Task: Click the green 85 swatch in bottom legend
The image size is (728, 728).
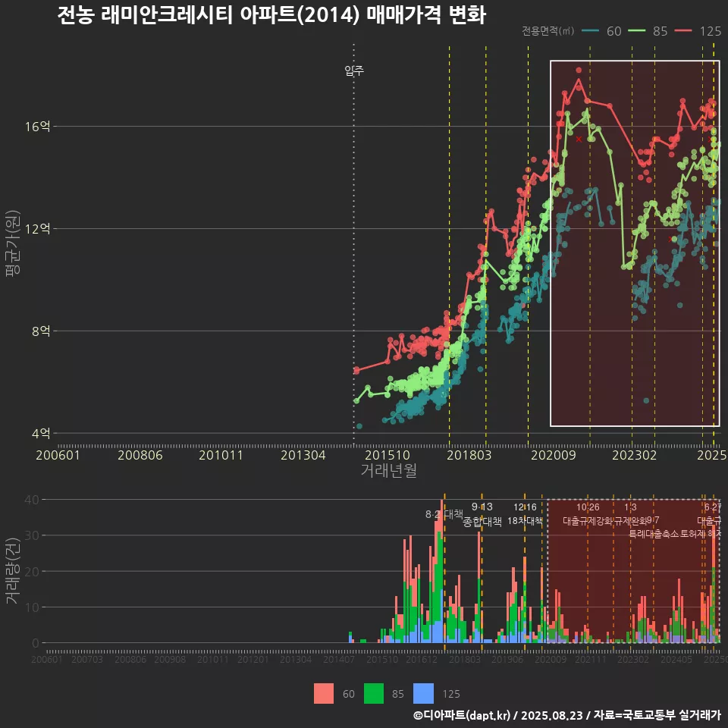Action: coord(374,694)
